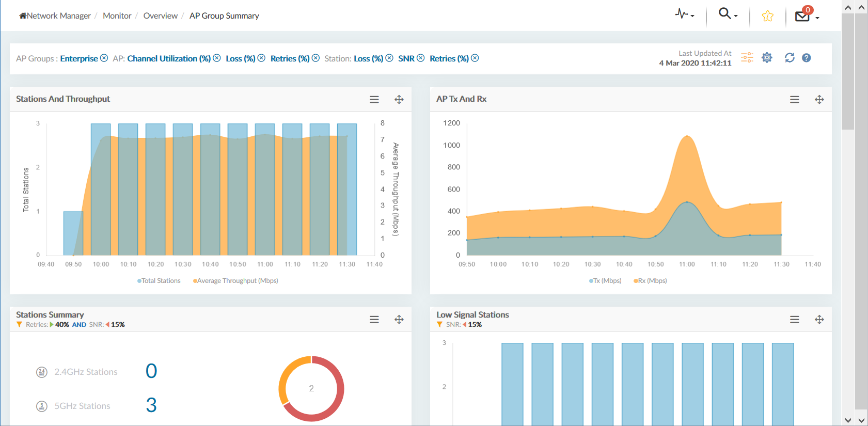The width and height of the screenshot is (868, 426).
Task: Toggle Average Throughput (Mbps) legend series
Action: pos(235,281)
